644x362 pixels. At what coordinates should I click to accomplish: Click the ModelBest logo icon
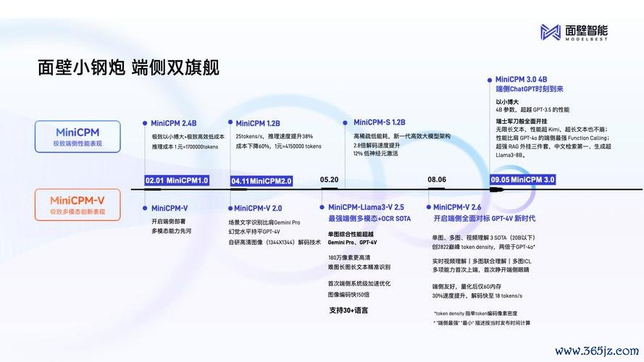(551, 32)
